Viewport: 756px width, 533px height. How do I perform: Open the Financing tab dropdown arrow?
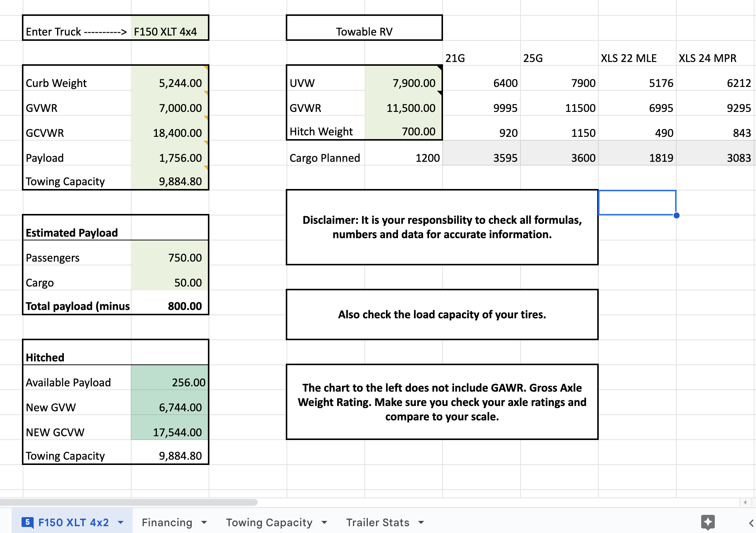(204, 522)
